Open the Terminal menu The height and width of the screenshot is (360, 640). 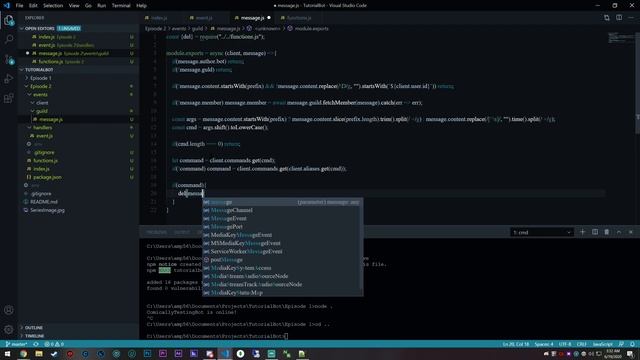[121, 6]
